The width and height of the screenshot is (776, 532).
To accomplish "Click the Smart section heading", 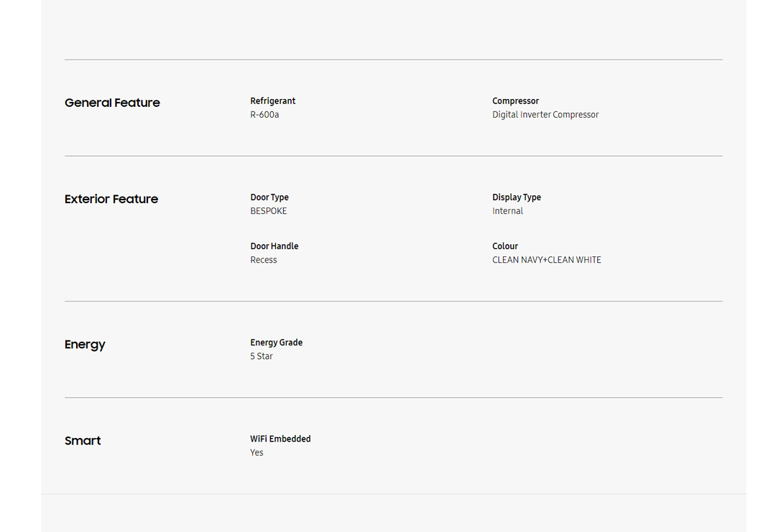I will pyautogui.click(x=83, y=441).
